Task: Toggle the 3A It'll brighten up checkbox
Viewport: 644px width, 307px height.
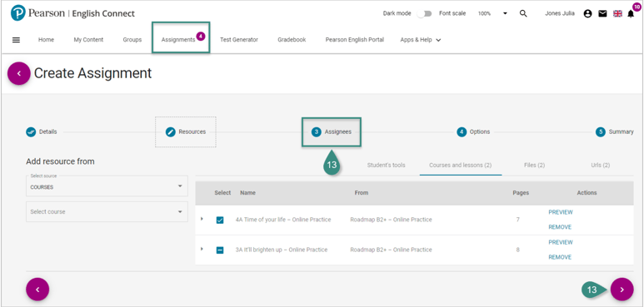Action: coord(220,250)
